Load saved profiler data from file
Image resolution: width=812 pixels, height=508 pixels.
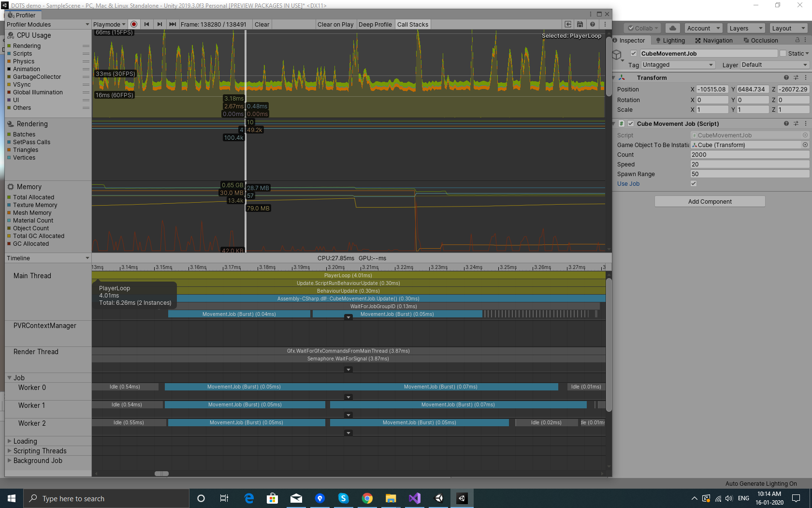568,24
